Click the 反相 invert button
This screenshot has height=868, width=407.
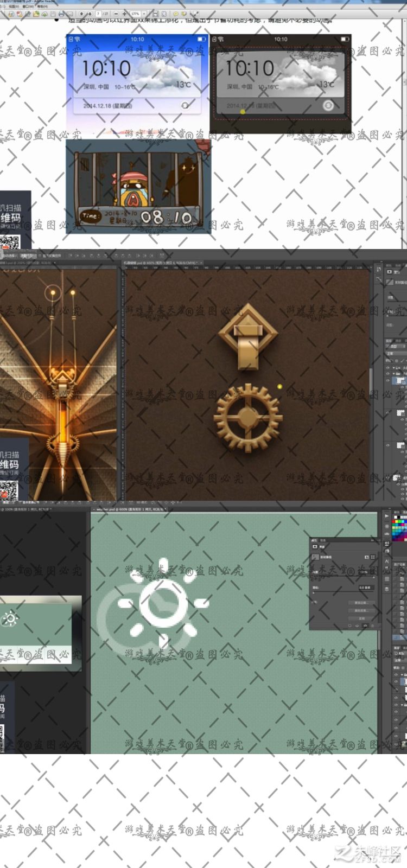tap(361, 618)
